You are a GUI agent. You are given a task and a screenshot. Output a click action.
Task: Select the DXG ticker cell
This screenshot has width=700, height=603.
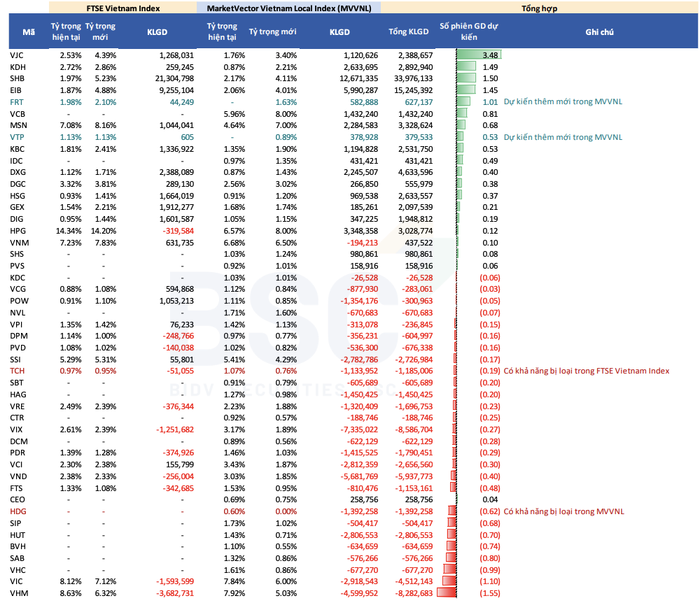(x=18, y=172)
